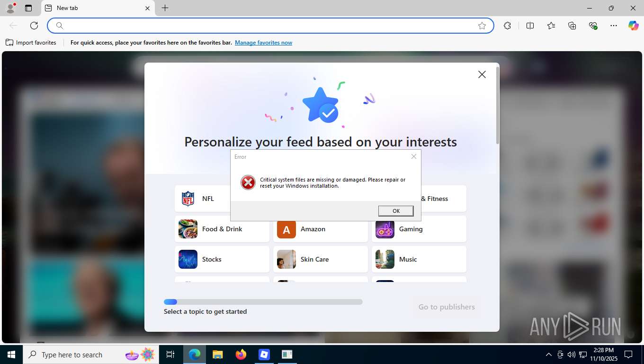Open File Explorer from taskbar
644x364 pixels.
(x=217, y=355)
